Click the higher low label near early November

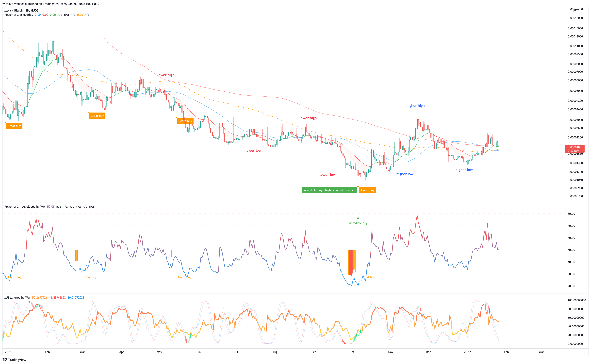pos(405,174)
